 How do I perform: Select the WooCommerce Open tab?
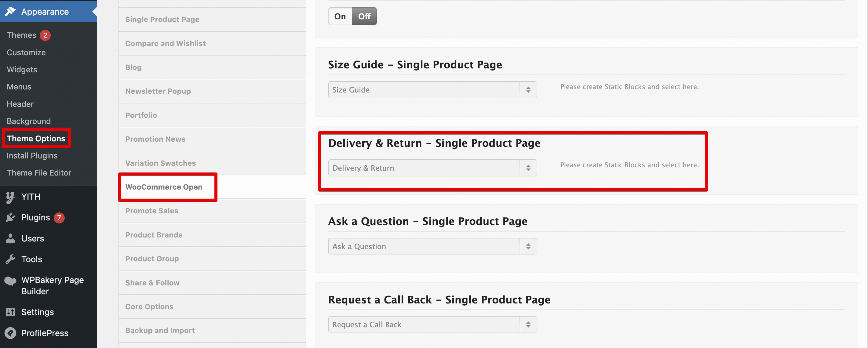point(212,187)
